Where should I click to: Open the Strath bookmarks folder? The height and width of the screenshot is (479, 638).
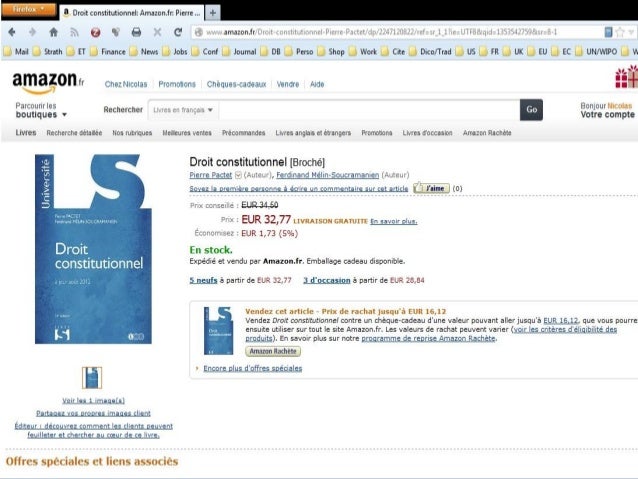tap(48, 52)
